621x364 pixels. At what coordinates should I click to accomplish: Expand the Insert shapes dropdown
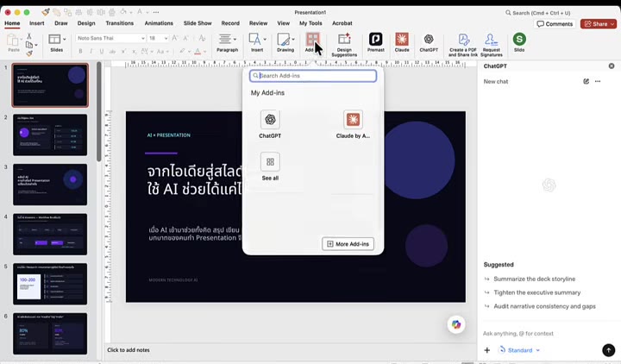coord(265,39)
